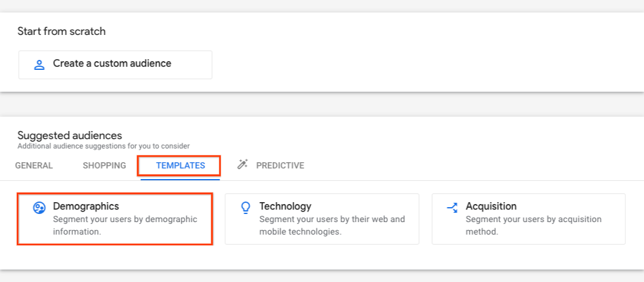
Task: Click the 'Create a custom audience' label
Action: coord(112,63)
